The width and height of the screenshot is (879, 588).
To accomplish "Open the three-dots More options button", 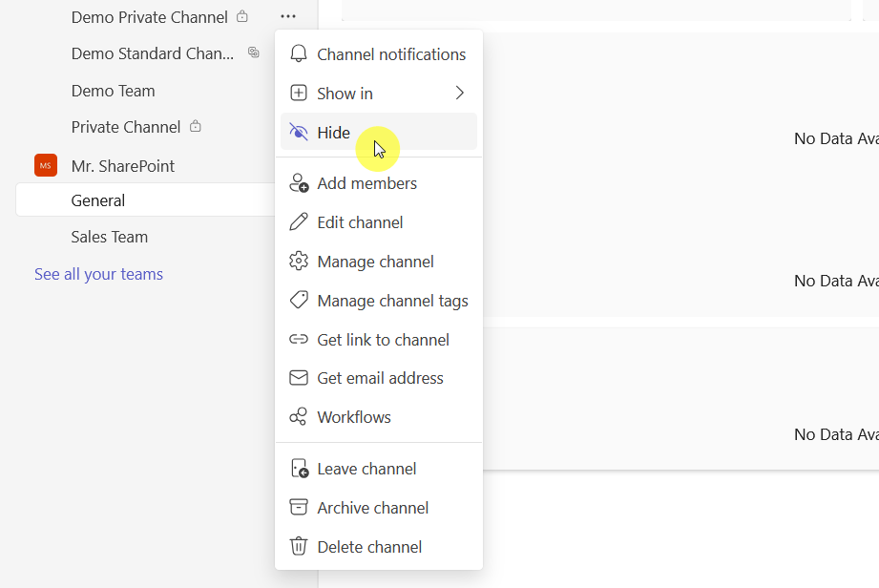I will click(x=288, y=17).
